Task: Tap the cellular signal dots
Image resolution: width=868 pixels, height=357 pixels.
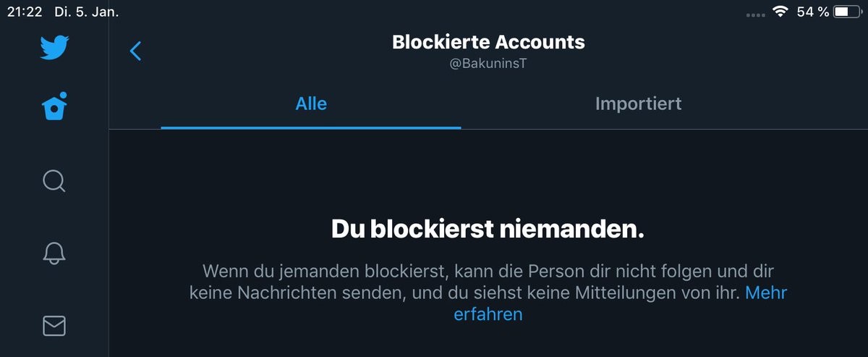Action: (x=755, y=14)
